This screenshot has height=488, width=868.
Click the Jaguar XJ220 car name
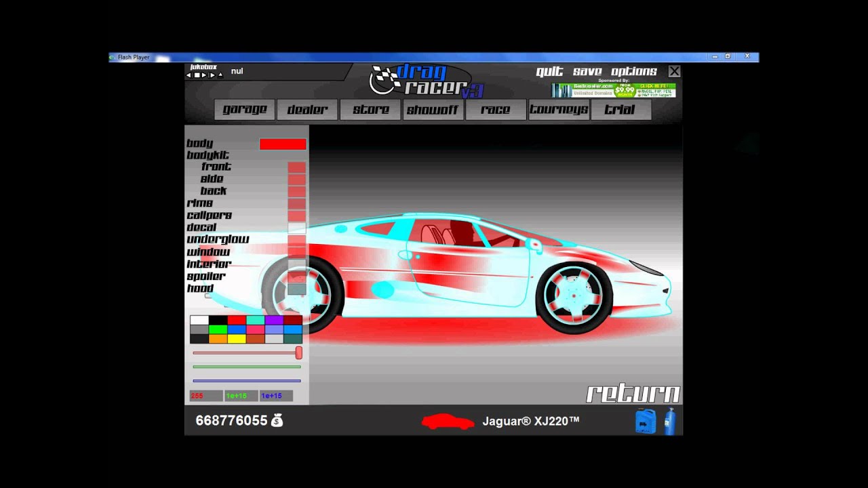tap(531, 422)
